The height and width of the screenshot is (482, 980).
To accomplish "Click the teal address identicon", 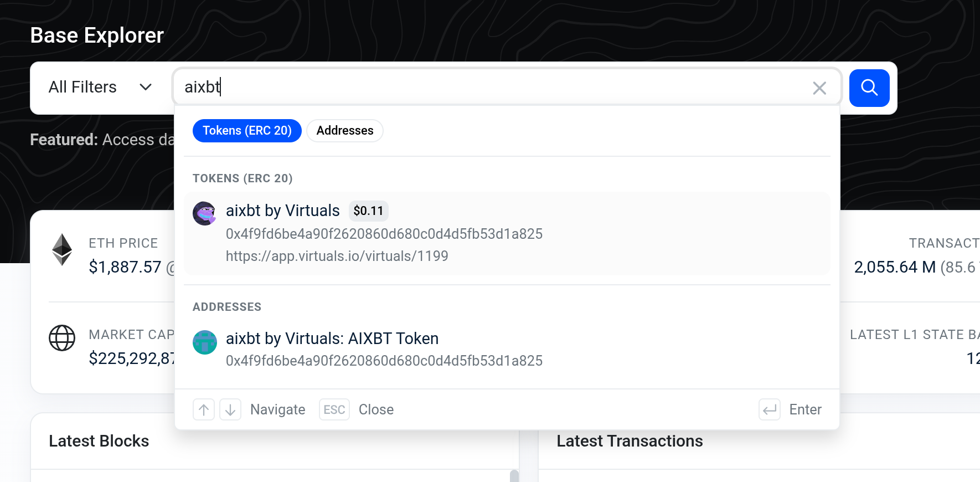I will coord(204,342).
